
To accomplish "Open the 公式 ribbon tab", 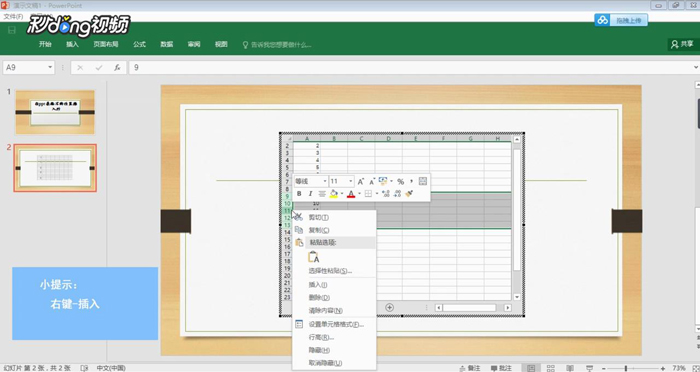I will click(x=139, y=44).
